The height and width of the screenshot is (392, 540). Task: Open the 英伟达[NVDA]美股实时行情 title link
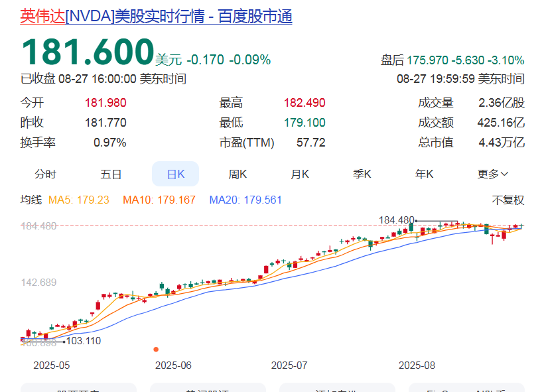tap(156, 17)
